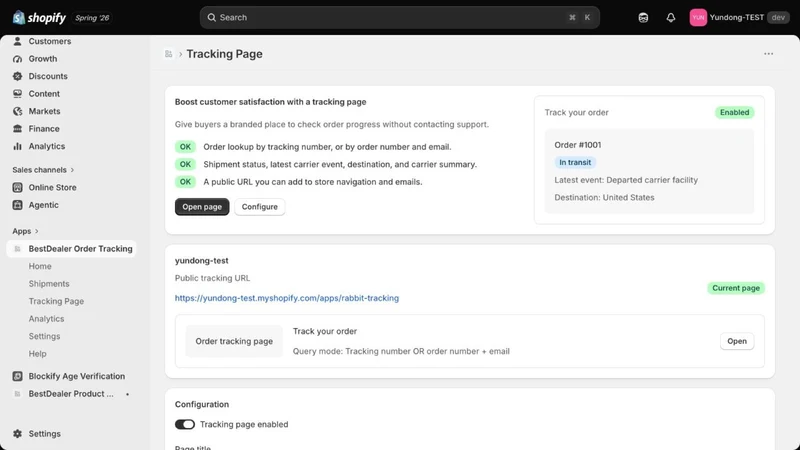Screen dimensions: 800x450
Task: Click the Spring '26 edition badge
Action: pyautogui.click(x=92, y=18)
